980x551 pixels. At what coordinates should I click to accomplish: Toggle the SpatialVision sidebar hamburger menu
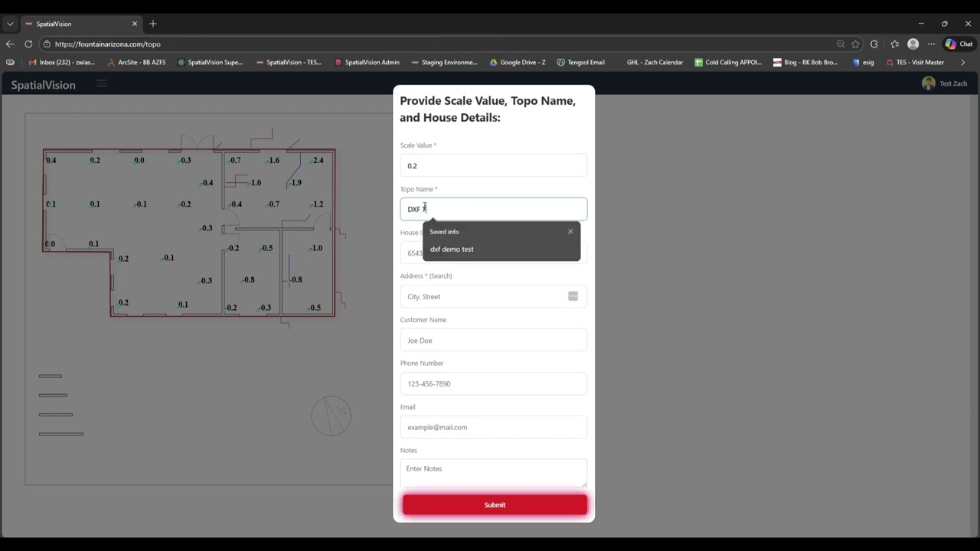pyautogui.click(x=101, y=84)
